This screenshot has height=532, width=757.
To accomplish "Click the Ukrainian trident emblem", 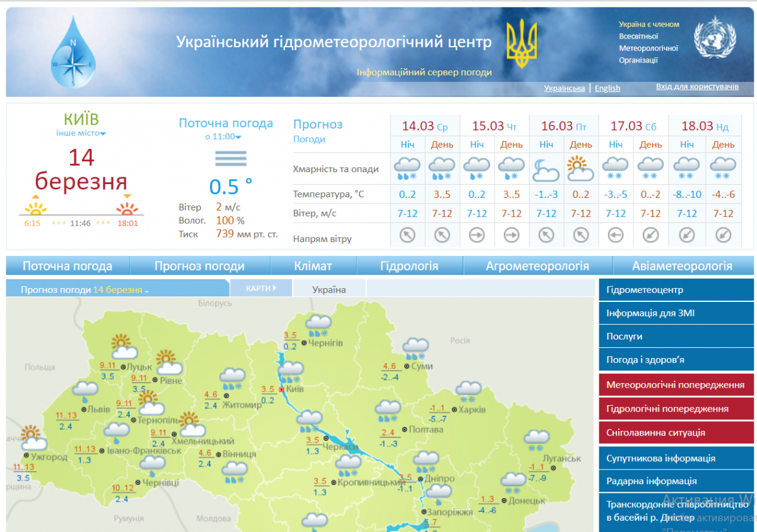I will coord(522,44).
